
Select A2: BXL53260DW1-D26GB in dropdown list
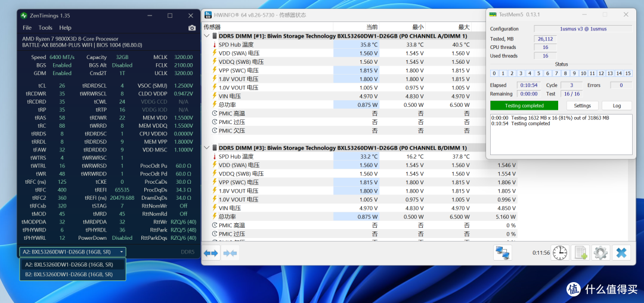73,264
